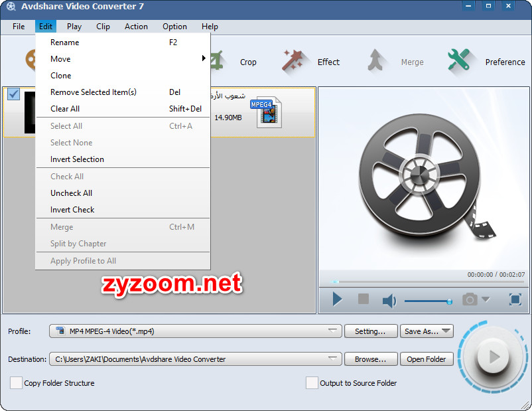
Task: Choose Invert Selection entry
Action: [123, 159]
